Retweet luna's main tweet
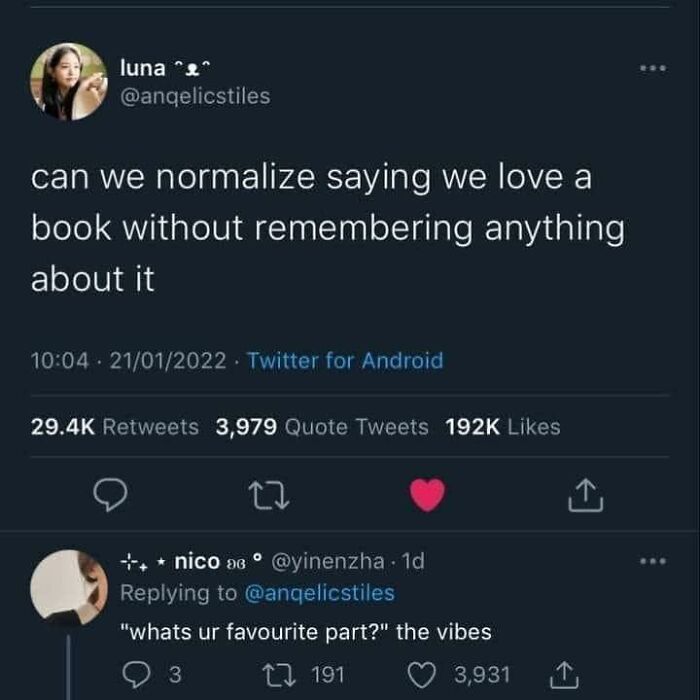Viewport: 700px width, 700px height. (x=268, y=495)
